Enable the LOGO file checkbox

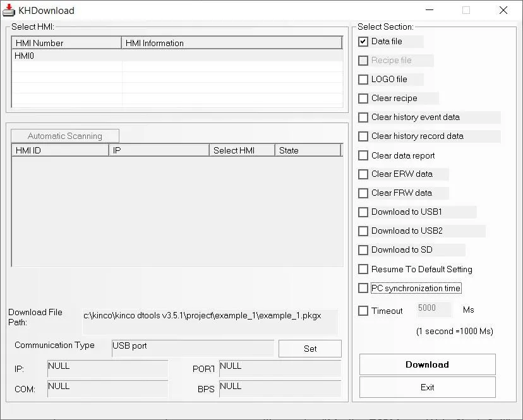tap(363, 80)
